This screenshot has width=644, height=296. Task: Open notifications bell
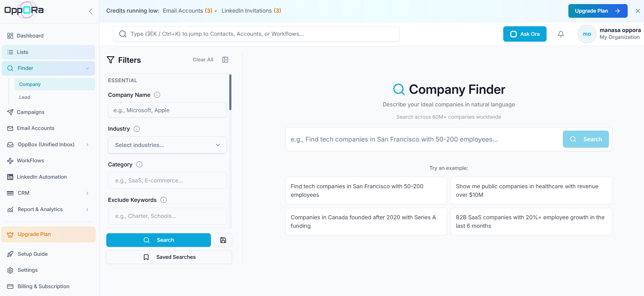[561, 34]
